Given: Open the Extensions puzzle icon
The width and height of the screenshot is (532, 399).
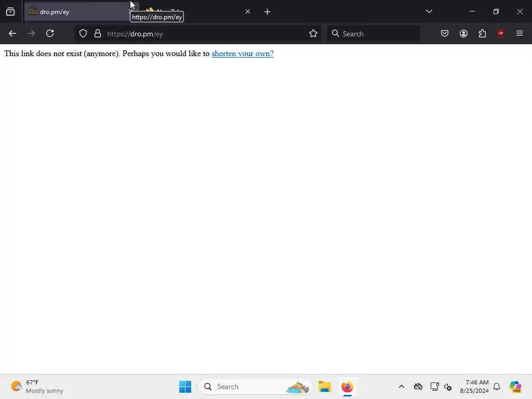Looking at the screenshot, I should coord(482,34).
